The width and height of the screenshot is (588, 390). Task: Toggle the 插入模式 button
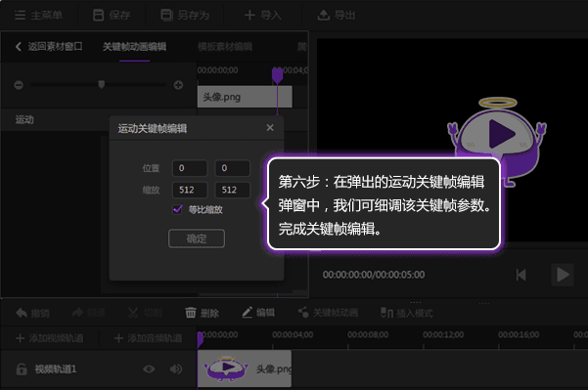(406, 313)
